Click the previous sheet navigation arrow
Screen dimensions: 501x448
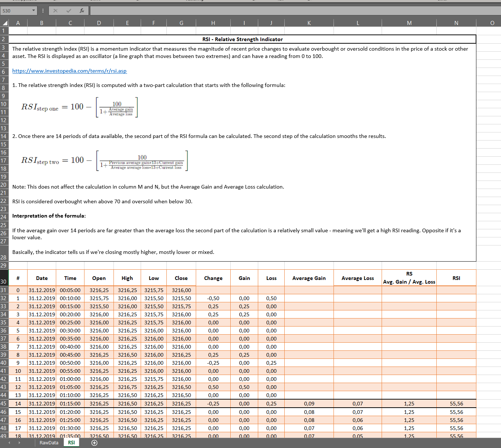(9, 443)
